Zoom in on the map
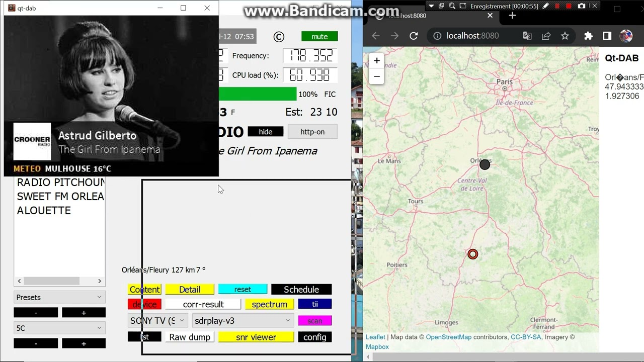Image resolution: width=644 pixels, height=362 pixels. (377, 60)
